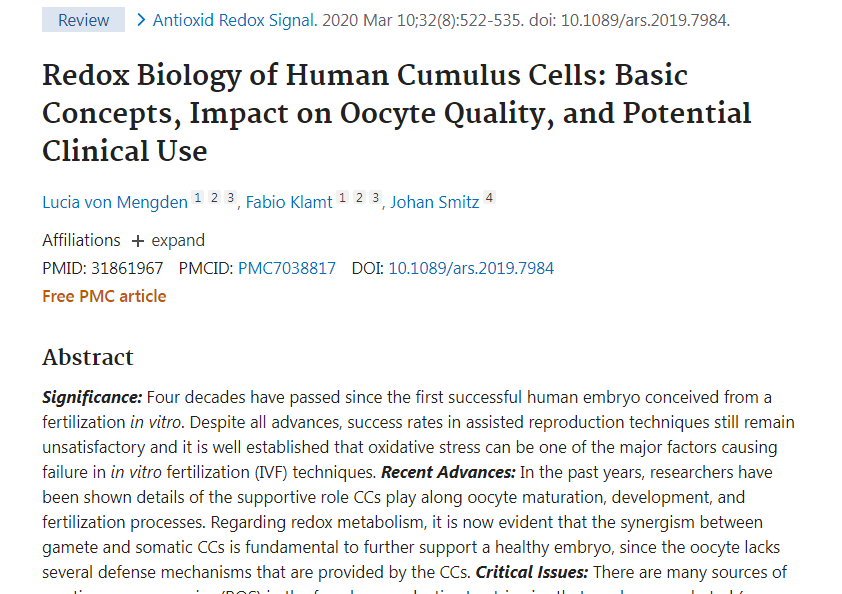Open author Lucia von Mengden's link

pos(114,202)
